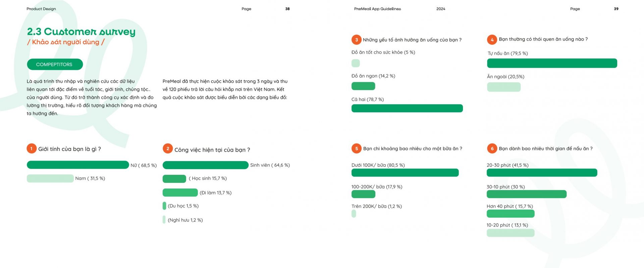644x268 pixels.
Task: Click the label Cả hai (78,7 %)
Action: [368, 99]
